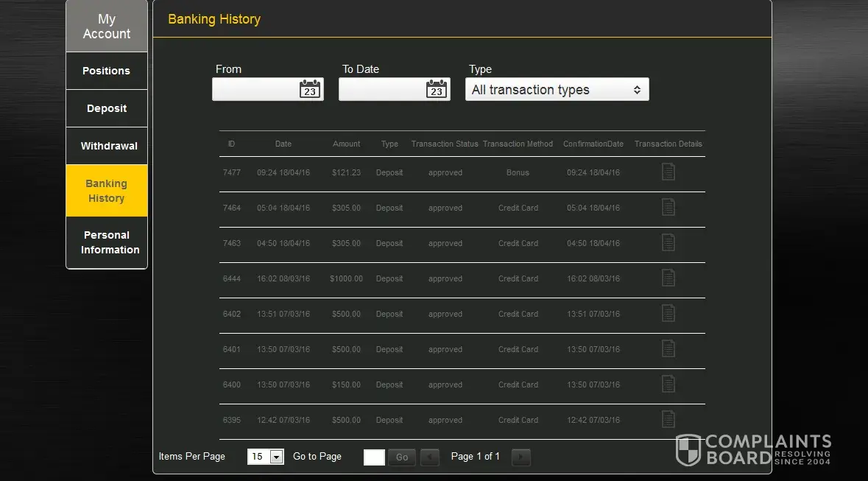This screenshot has height=481, width=868.
Task: Go to the previous page arrow
Action: point(430,457)
